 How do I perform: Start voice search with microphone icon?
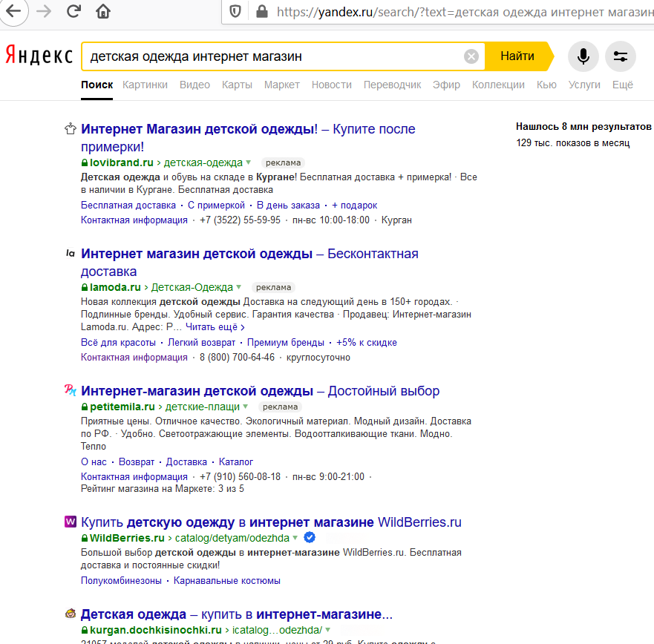583,56
